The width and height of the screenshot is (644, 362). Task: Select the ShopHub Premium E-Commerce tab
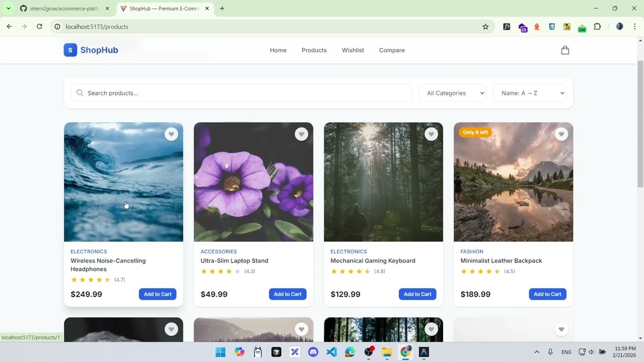click(164, 9)
